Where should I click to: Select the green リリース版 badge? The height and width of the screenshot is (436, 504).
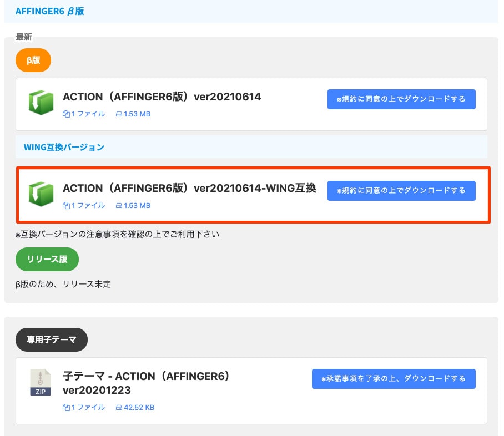(47, 259)
